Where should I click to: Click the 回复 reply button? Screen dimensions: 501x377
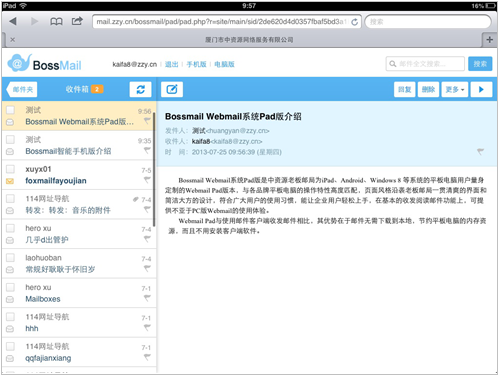click(x=405, y=89)
